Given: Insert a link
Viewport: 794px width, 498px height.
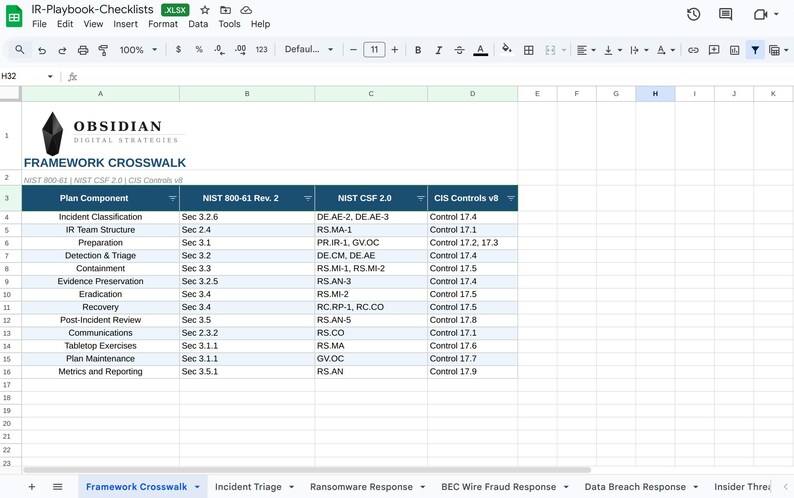Looking at the screenshot, I should pos(693,50).
